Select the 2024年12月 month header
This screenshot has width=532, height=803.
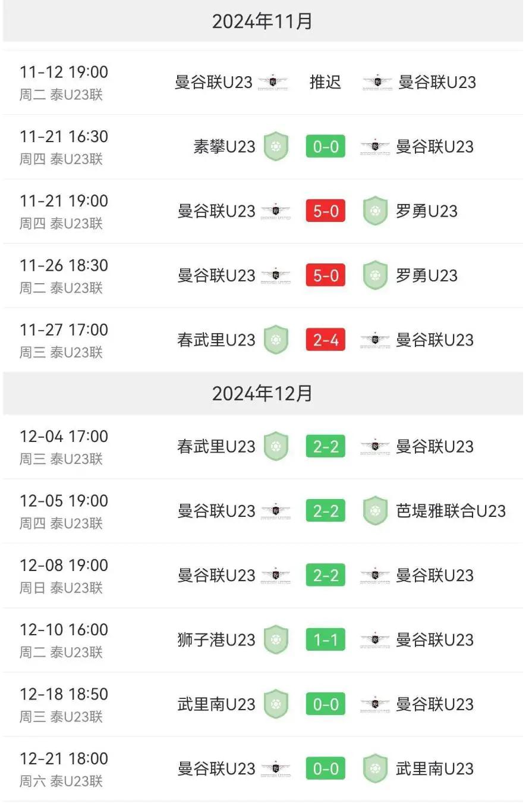tap(262, 394)
